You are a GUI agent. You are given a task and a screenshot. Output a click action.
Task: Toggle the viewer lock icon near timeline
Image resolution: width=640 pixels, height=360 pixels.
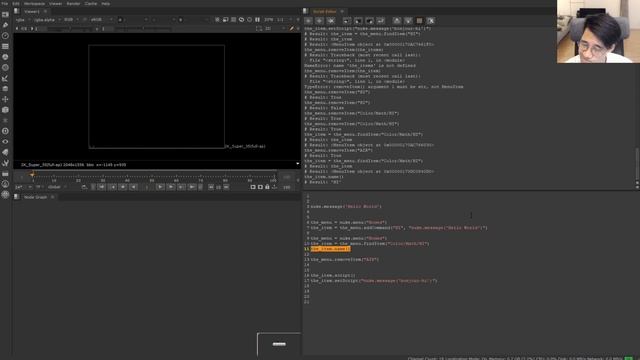click(267, 187)
